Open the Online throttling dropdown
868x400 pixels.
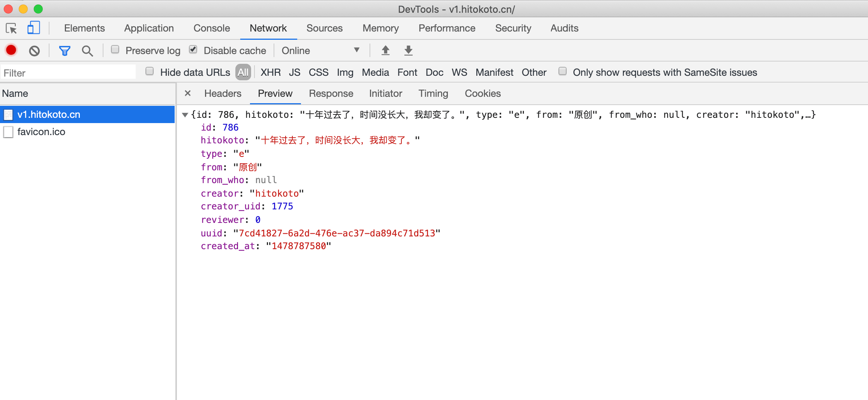pos(320,50)
